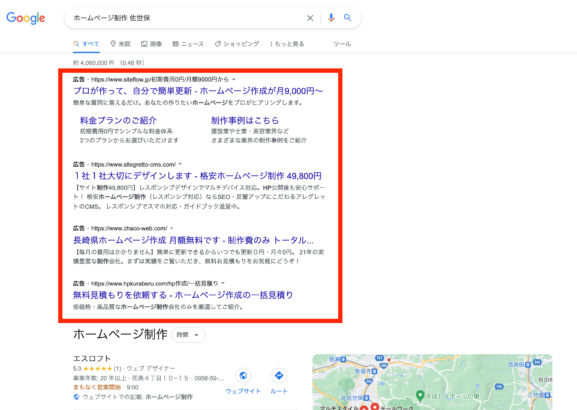The width and height of the screenshot is (577, 410).
Task: Select the すべて tab
Action: click(86, 44)
